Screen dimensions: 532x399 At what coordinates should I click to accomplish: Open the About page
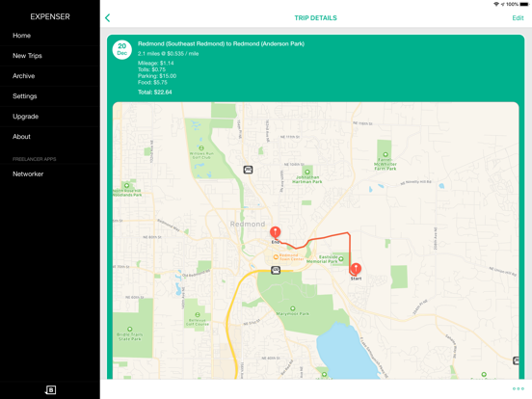(50, 137)
